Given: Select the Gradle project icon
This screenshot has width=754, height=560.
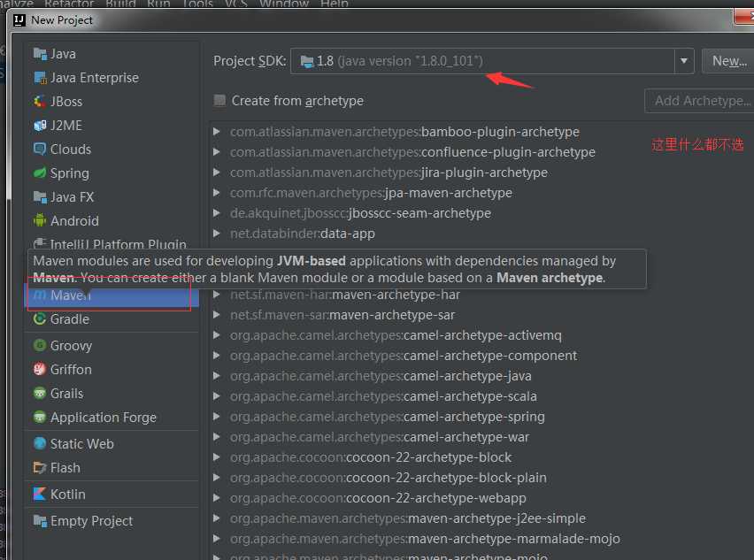Looking at the screenshot, I should click(40, 318).
